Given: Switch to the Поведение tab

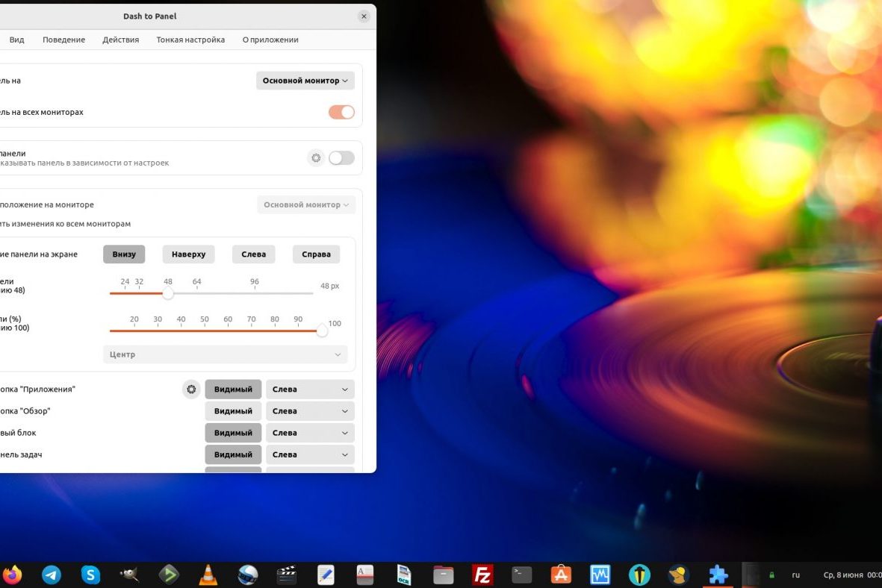Looking at the screenshot, I should coord(63,40).
